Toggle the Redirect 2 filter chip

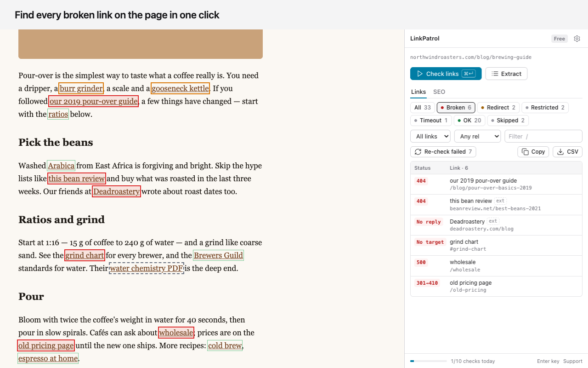coord(498,108)
